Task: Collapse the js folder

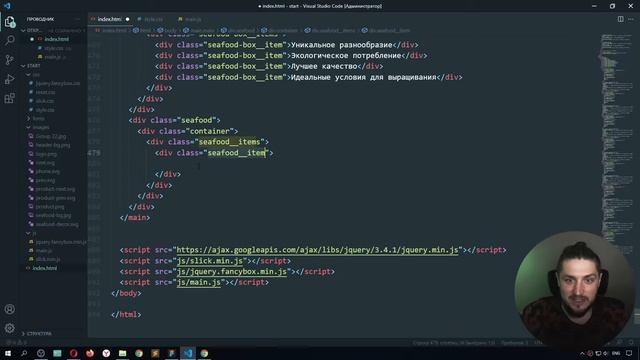Action: [29, 233]
